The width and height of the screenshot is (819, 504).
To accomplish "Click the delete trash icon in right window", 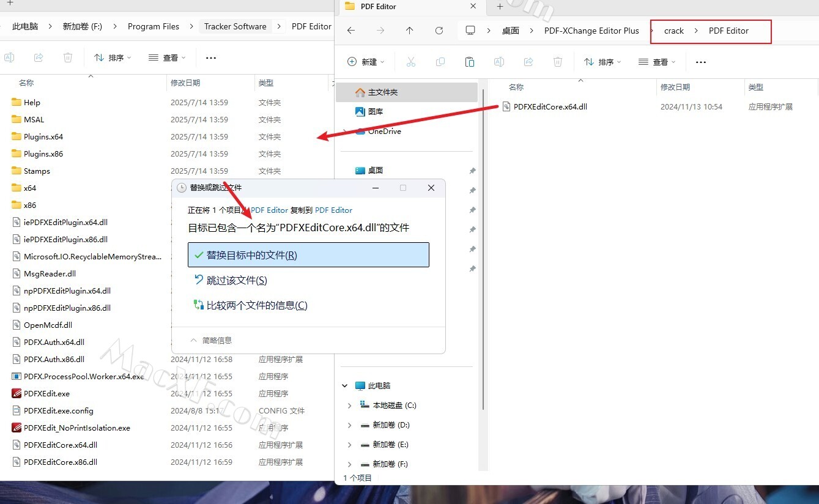I will pos(558,62).
